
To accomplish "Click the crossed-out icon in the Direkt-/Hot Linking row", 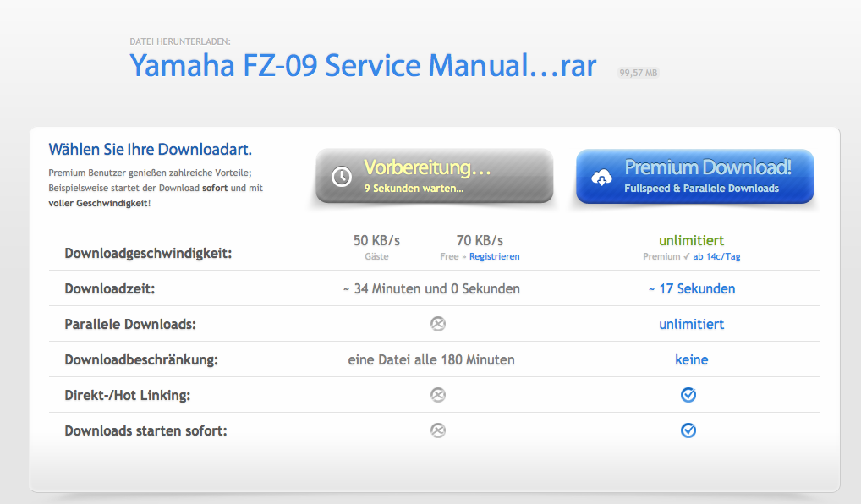I will [437, 395].
